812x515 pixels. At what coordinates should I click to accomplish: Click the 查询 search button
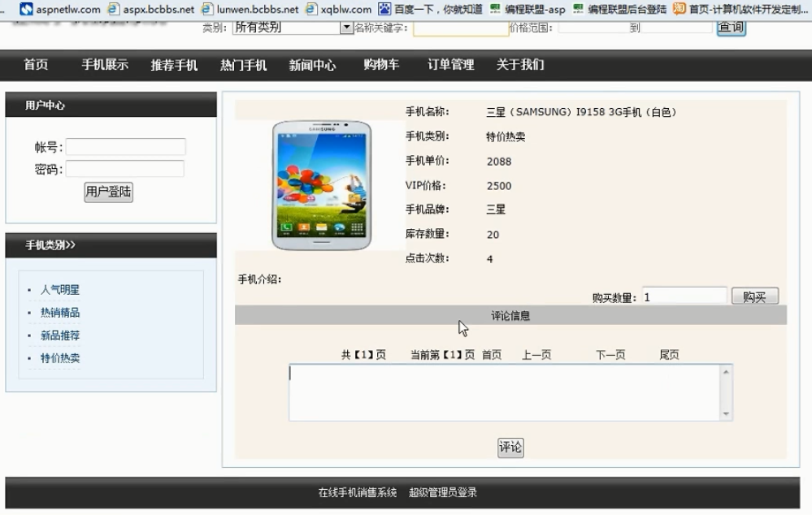click(x=732, y=27)
